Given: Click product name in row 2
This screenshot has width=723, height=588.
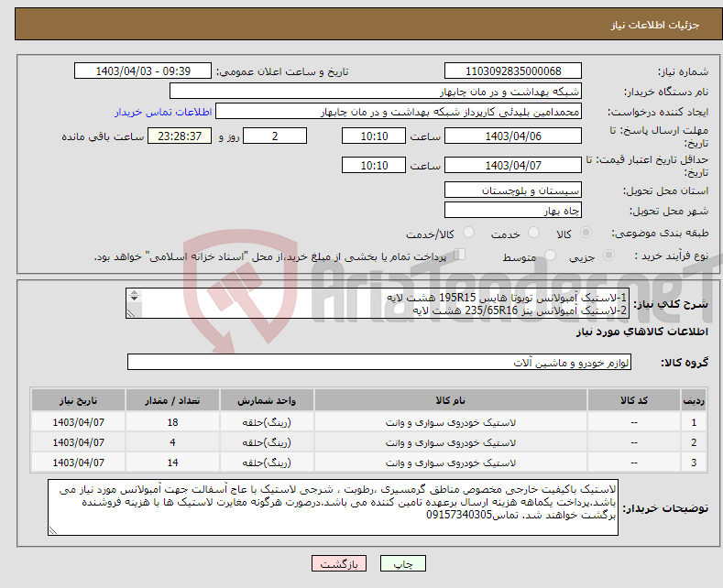Looking at the screenshot, I should point(451,442).
